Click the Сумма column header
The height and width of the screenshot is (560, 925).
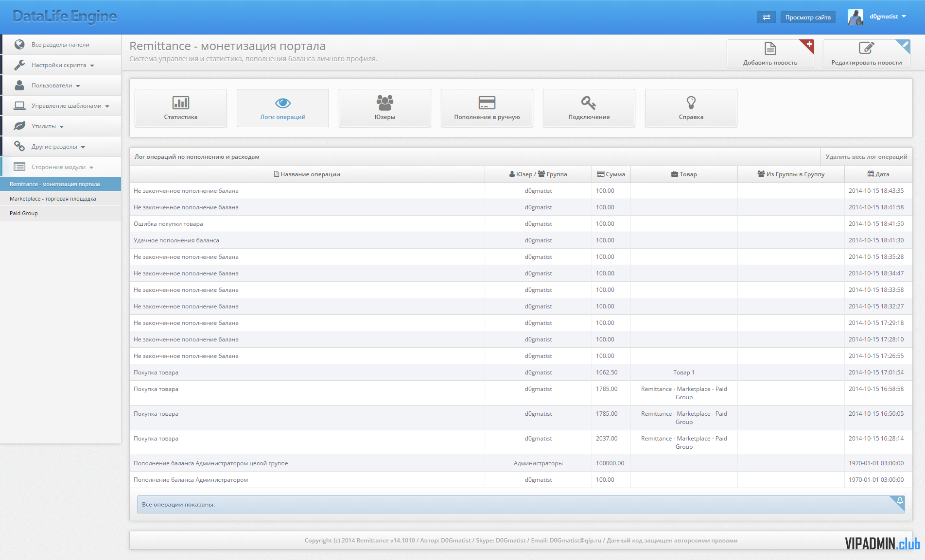pyautogui.click(x=611, y=174)
